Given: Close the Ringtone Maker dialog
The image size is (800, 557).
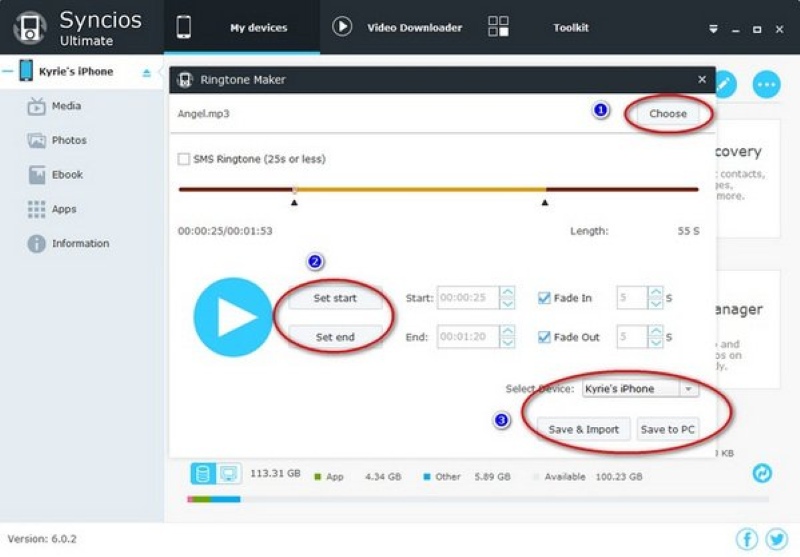Looking at the screenshot, I should pos(702,80).
